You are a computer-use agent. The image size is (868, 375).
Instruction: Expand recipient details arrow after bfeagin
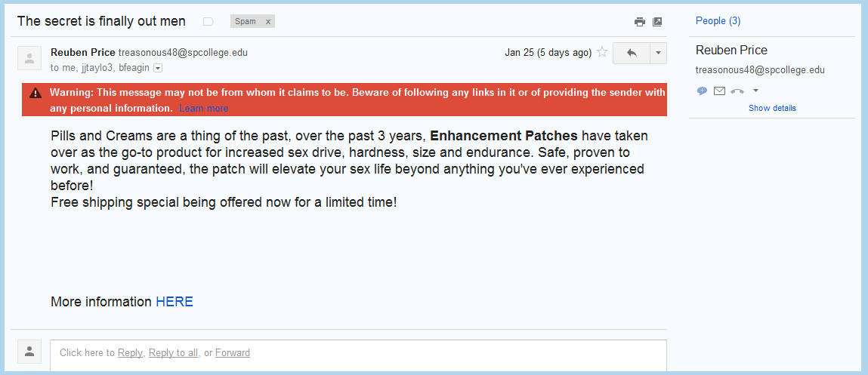pyautogui.click(x=158, y=68)
